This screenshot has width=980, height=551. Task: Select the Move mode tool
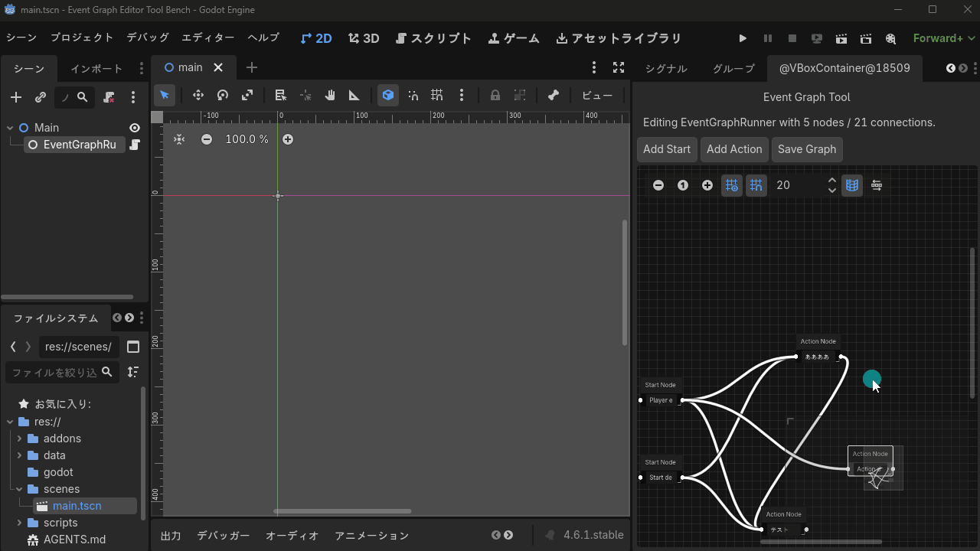pos(198,96)
